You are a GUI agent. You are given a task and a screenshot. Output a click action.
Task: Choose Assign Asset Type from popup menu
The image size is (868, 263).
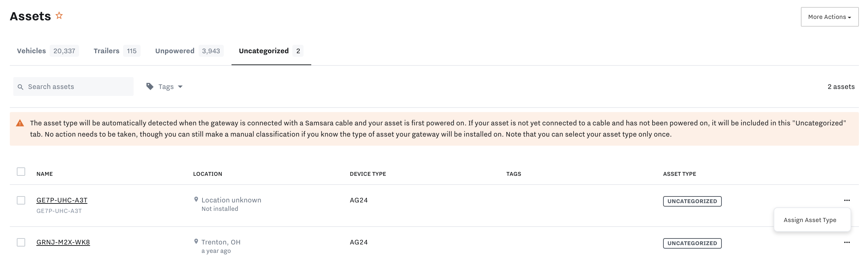810,220
